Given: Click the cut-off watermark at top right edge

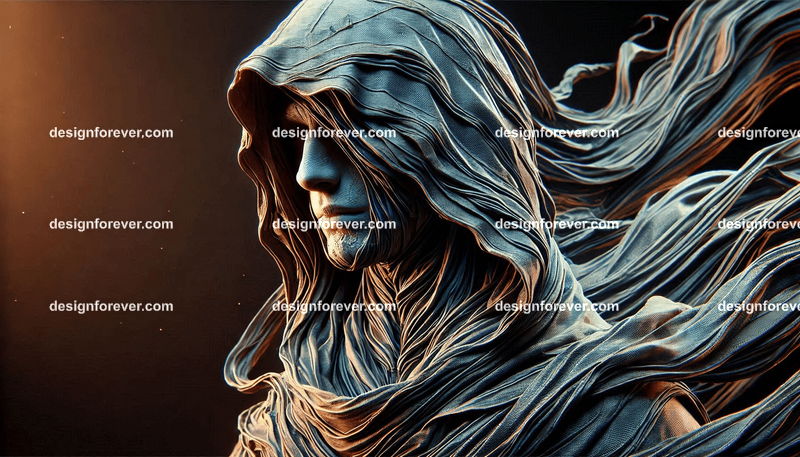Looking at the screenshot, I should [759, 133].
